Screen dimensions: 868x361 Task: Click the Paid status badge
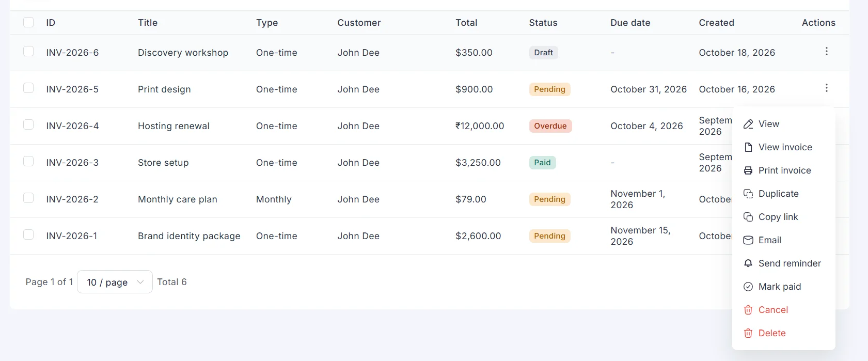point(542,163)
